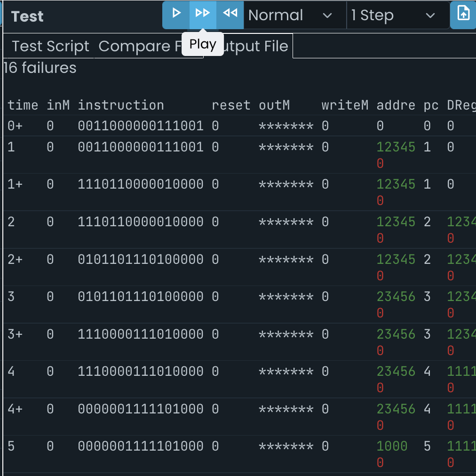Click the red 0 mismatch under addre column

(380, 163)
